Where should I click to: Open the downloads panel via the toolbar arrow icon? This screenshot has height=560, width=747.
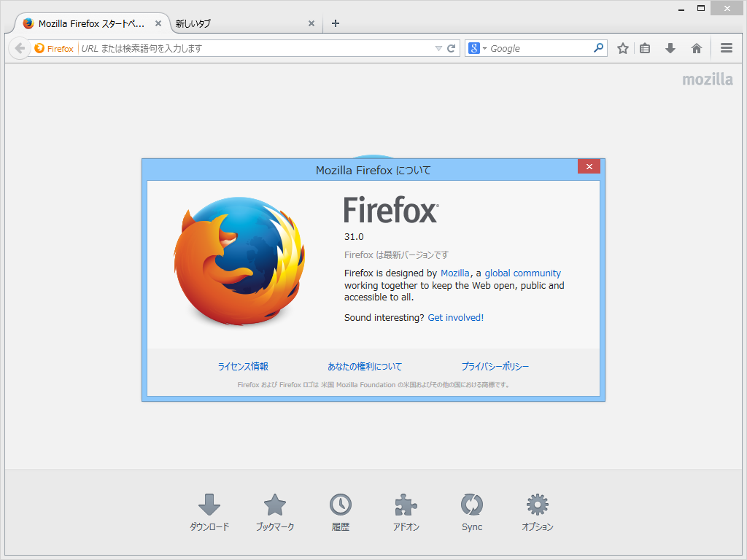pyautogui.click(x=670, y=47)
